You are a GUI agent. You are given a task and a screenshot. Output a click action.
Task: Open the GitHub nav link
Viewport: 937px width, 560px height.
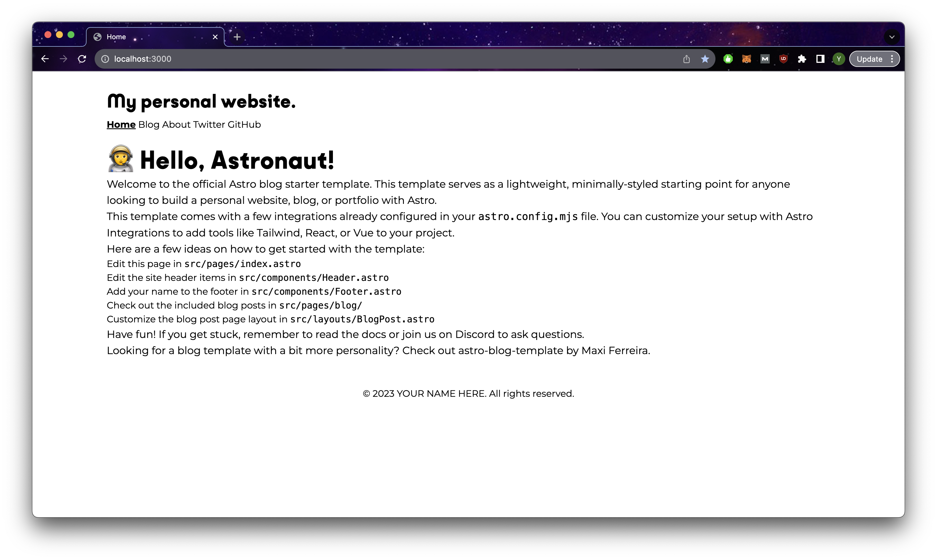pos(244,125)
